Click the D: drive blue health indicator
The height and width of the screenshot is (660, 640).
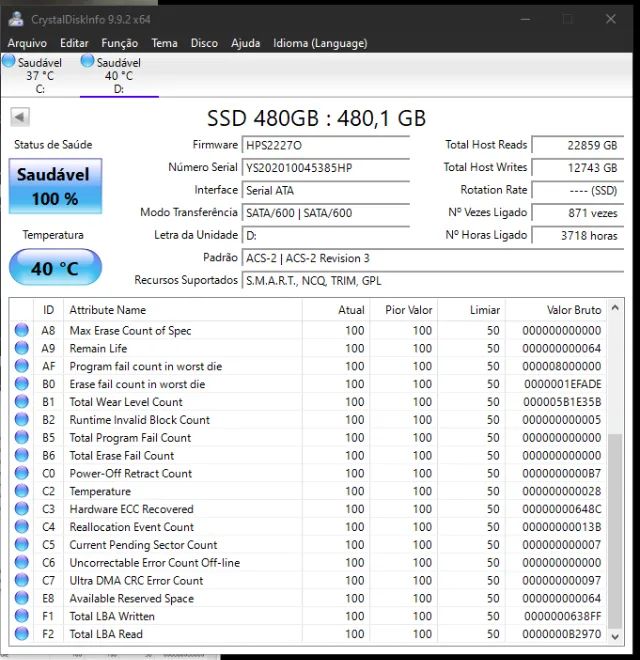(87, 61)
